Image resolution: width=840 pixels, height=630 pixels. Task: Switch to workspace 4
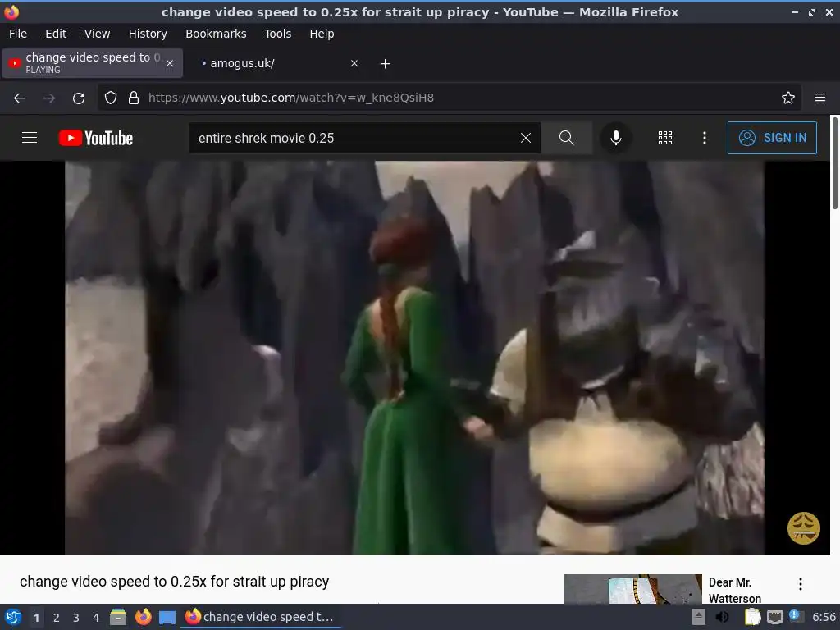coord(96,618)
